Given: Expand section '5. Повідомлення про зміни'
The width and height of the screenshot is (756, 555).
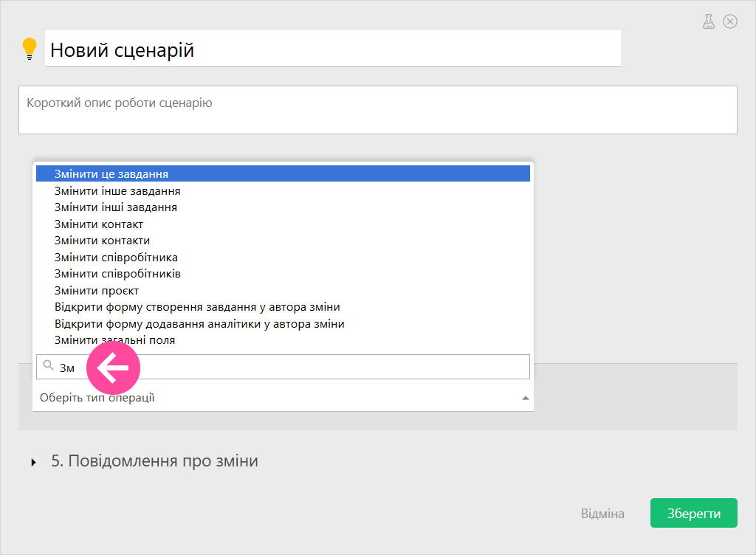Looking at the screenshot, I should tap(34, 462).
